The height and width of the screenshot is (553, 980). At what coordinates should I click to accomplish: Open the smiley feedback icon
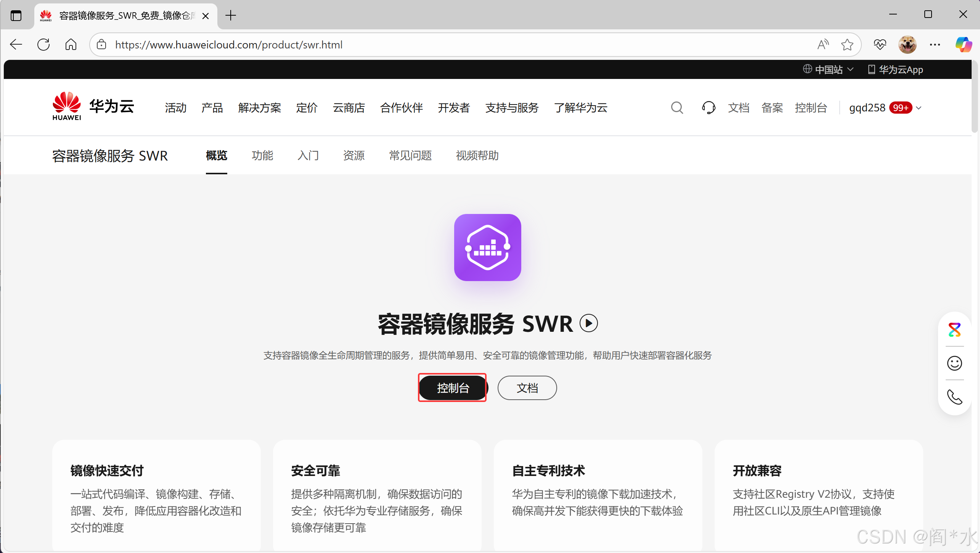[954, 363]
